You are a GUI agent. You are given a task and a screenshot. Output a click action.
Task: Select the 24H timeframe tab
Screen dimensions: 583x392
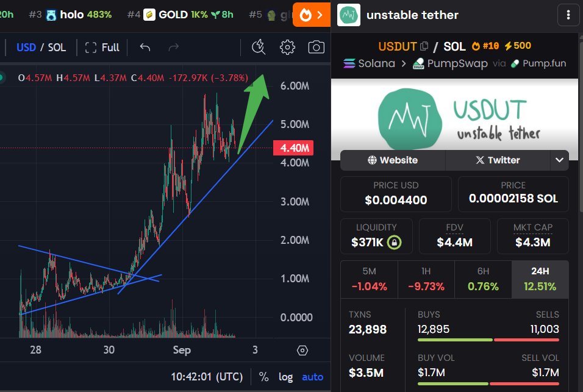click(540, 279)
